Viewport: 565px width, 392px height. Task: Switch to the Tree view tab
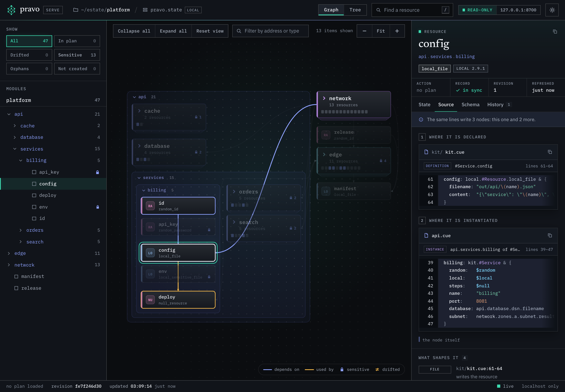[x=355, y=10]
